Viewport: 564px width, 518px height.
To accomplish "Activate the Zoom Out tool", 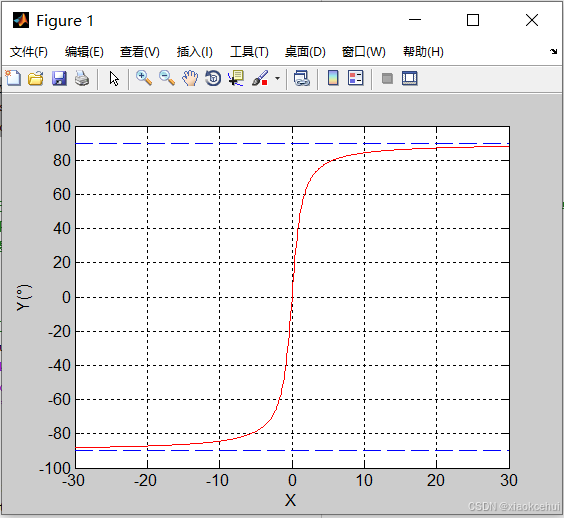I will 167,78.
